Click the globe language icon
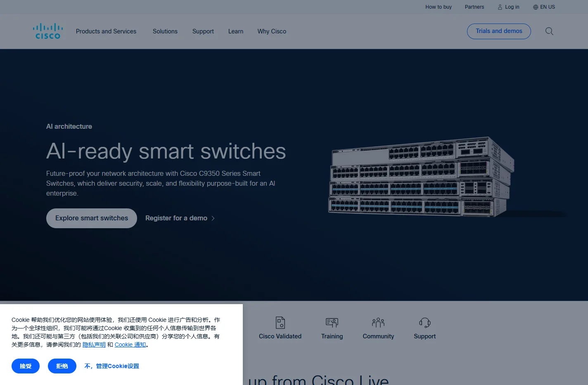588x385 pixels. pyautogui.click(x=536, y=7)
